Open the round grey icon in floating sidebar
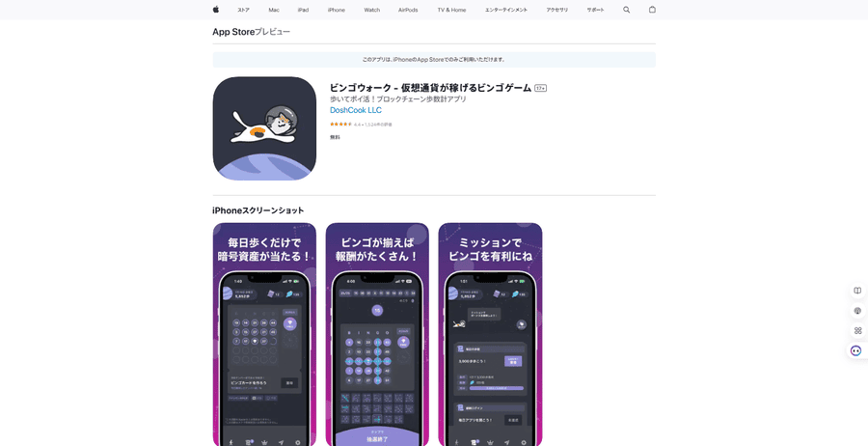Viewport: 868px width, 446px height. point(857,311)
